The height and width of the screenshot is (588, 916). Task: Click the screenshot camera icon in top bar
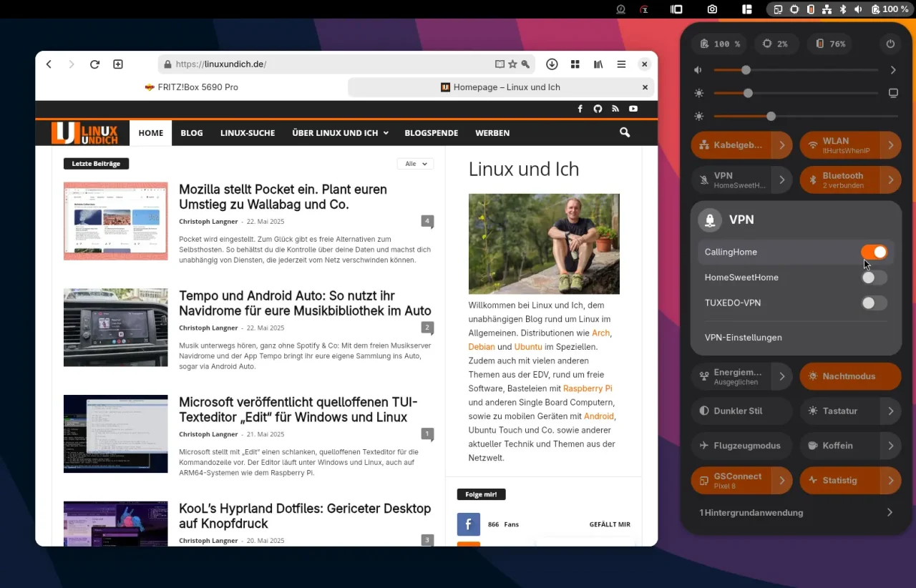click(x=712, y=9)
